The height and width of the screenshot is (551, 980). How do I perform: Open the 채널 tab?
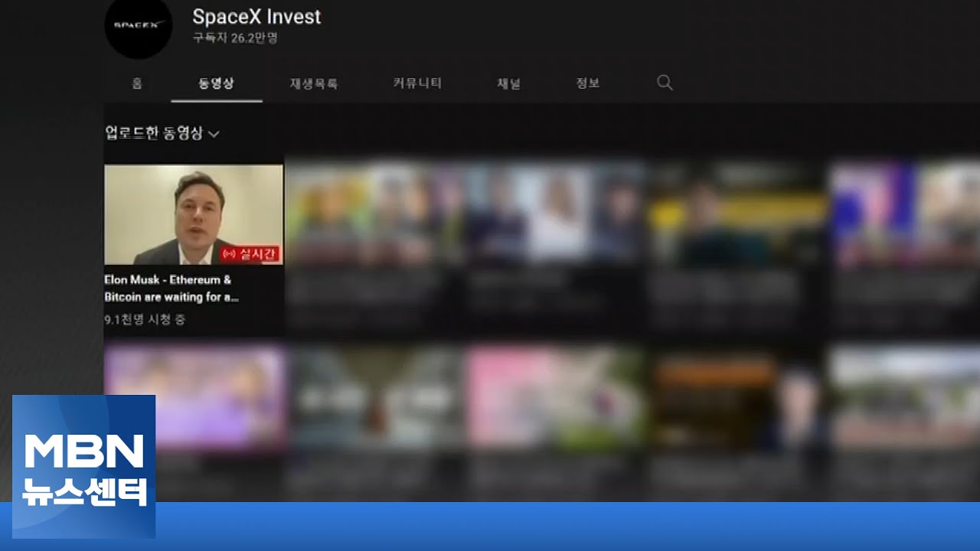pyautogui.click(x=509, y=83)
